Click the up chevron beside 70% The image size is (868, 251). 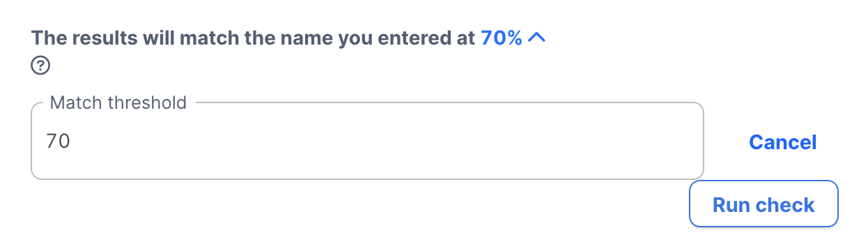point(536,38)
